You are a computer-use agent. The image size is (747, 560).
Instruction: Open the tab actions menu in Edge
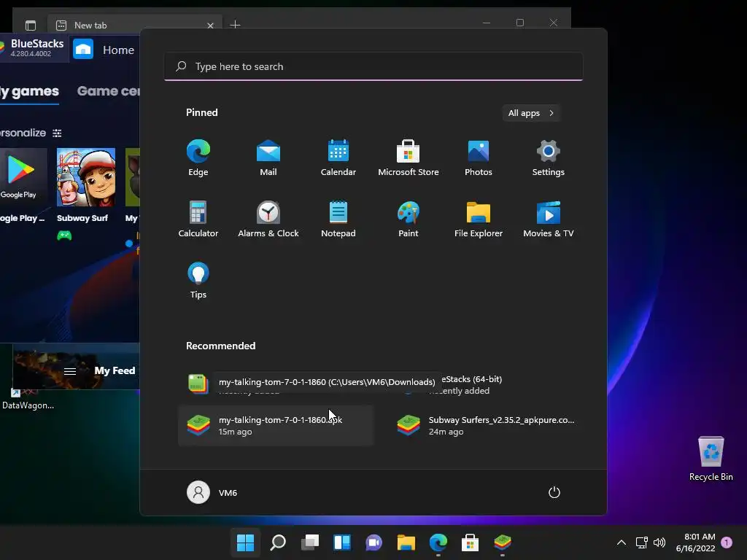[31, 26]
